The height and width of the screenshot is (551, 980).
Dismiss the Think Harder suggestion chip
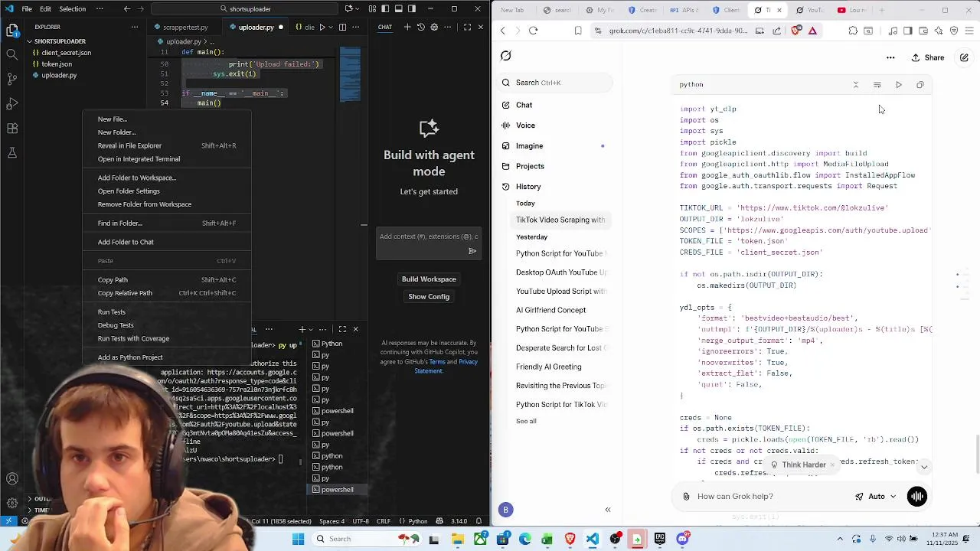[x=832, y=465]
